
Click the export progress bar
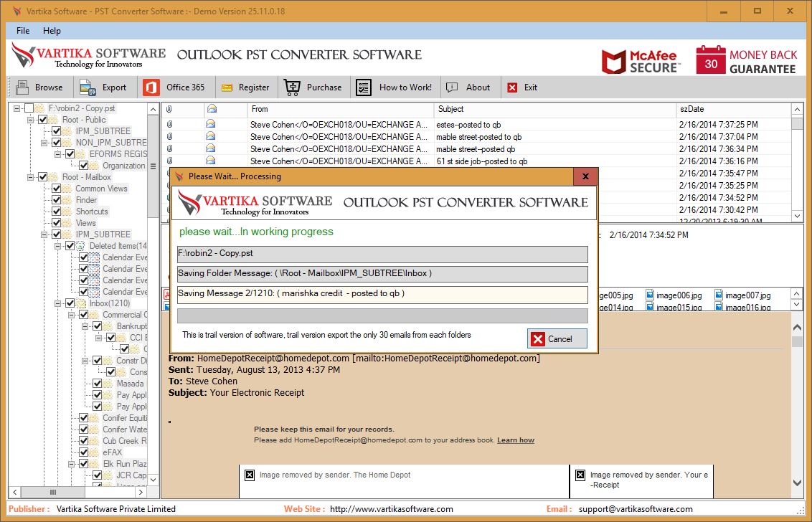tap(382, 316)
